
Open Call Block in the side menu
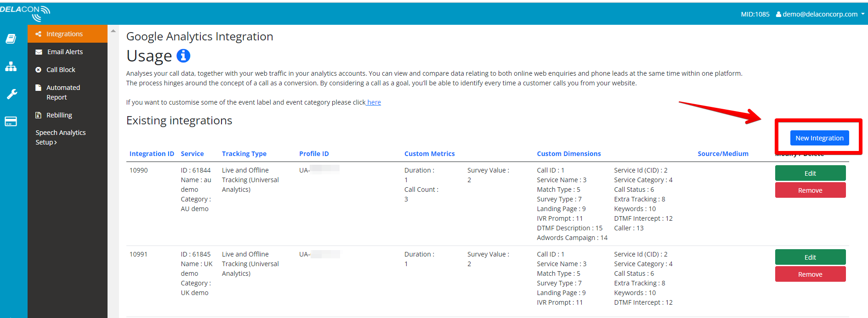click(x=68, y=70)
